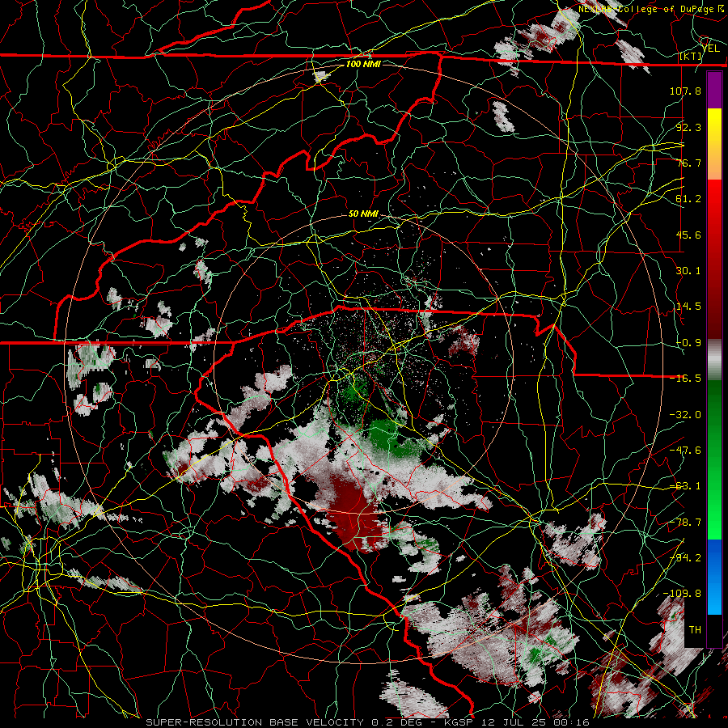The width and height of the screenshot is (728, 728).
Task: Click the -109.8 velocity scale value
Action: (682, 594)
